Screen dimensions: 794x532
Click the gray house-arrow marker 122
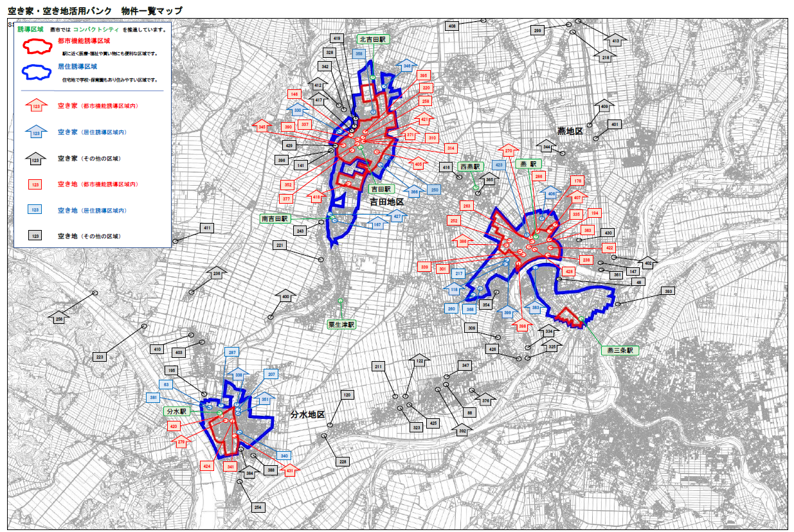pyautogui.click(x=419, y=360)
